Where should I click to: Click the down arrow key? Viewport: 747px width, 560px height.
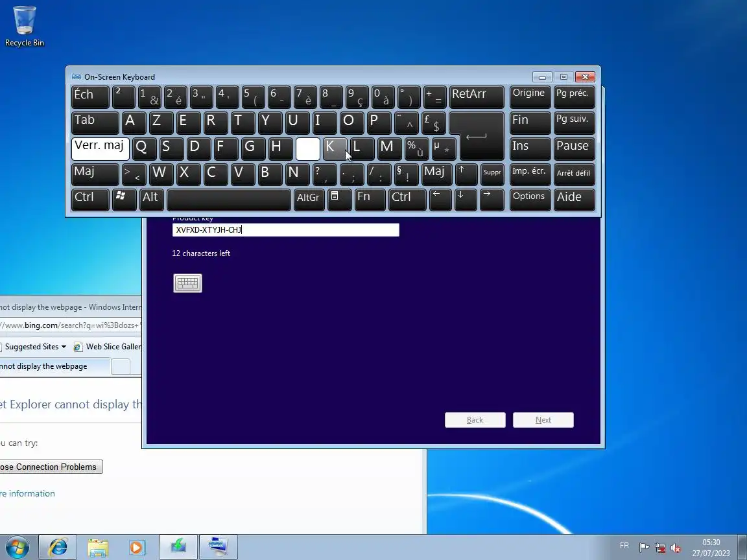click(x=466, y=200)
